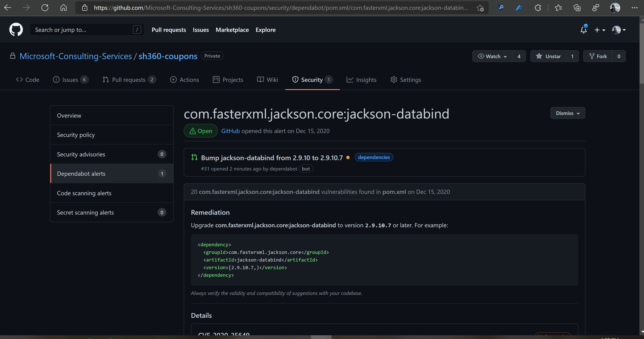The width and height of the screenshot is (644, 339).
Task: Click the Microsoft-Consulting-Services organization link
Action: 75,56
